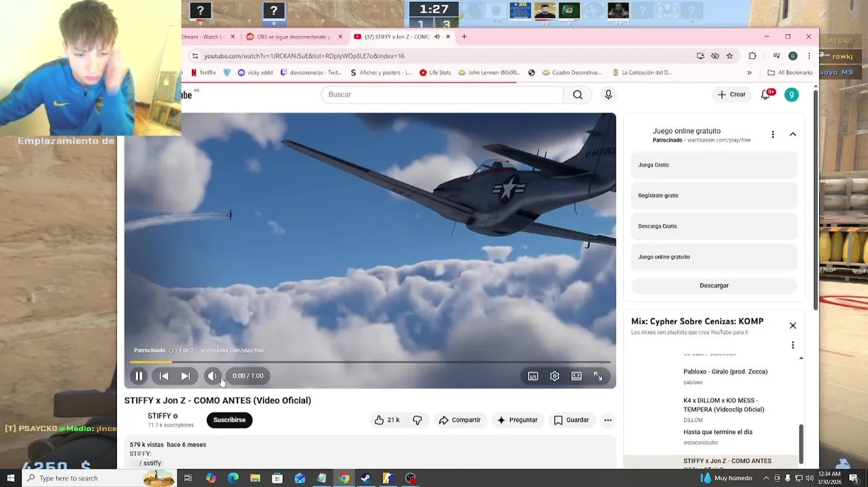The height and width of the screenshot is (487, 868).
Task: Open Microsoft Edge from the taskbar
Action: pos(233,478)
